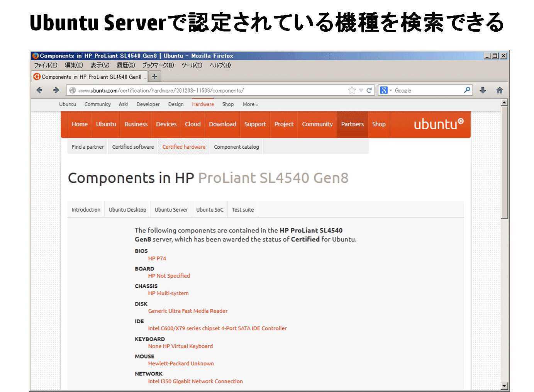This screenshot has height=392, width=534.
Task: Select Business in orange navigation
Action: click(x=136, y=124)
